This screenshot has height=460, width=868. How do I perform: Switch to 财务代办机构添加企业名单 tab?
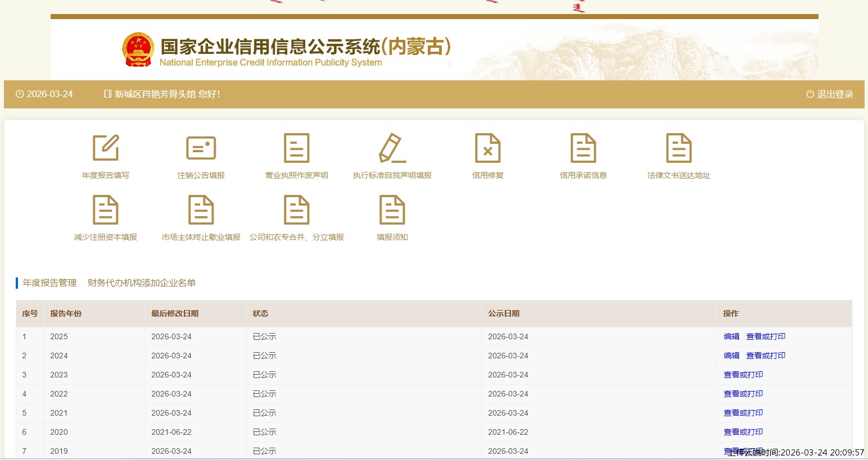pos(142,283)
